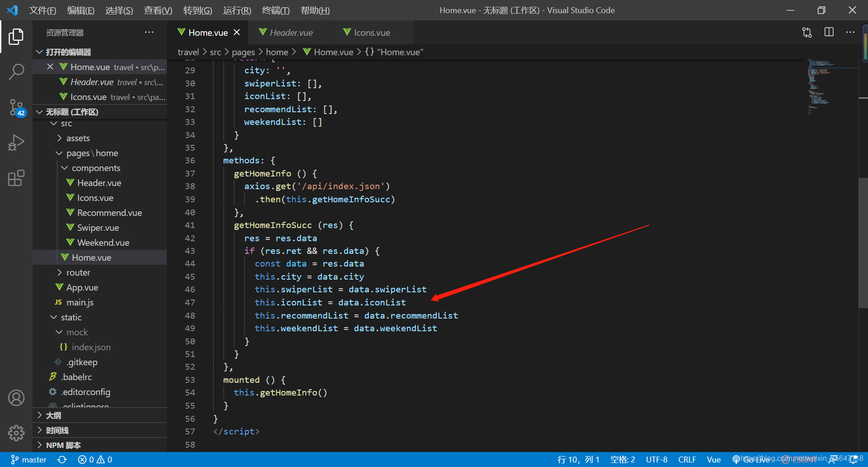Expand the 大纲 outline section
The width and height of the screenshot is (868, 467).
[x=99, y=415]
